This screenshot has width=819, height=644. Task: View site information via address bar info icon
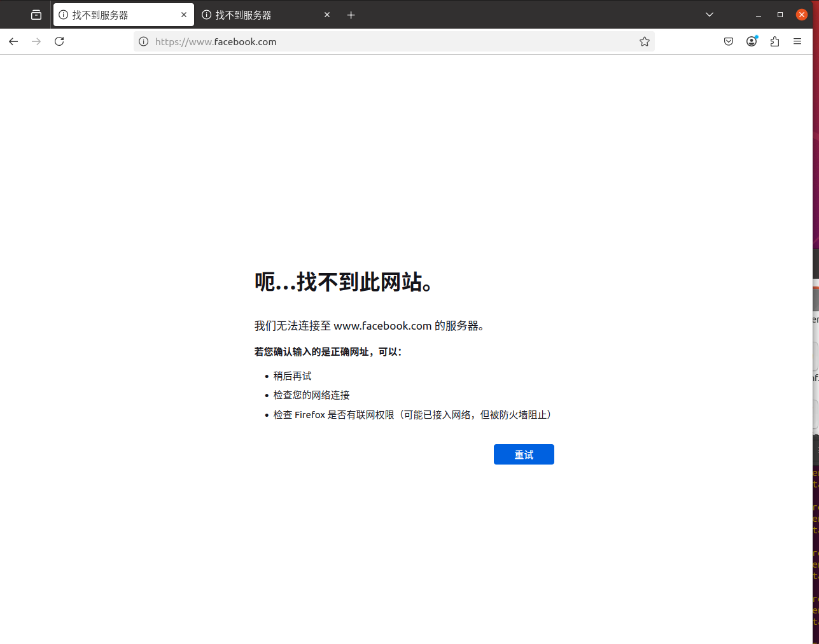tap(143, 41)
